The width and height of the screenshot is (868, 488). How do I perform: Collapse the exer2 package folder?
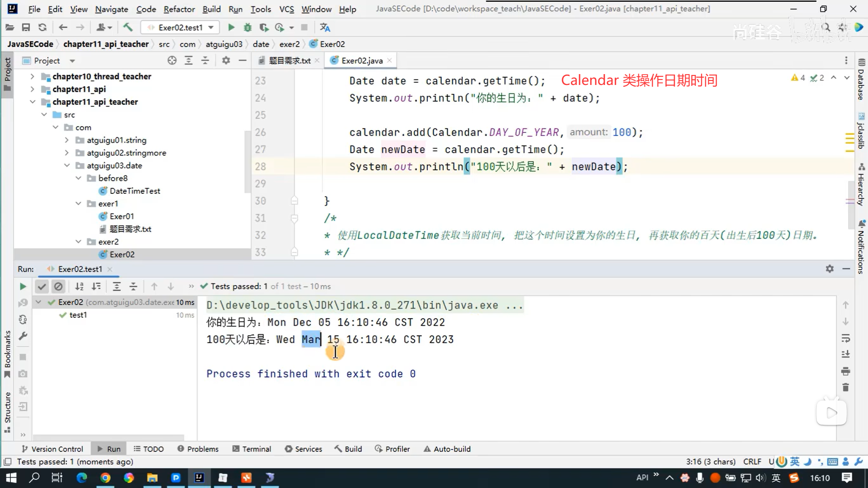(x=78, y=242)
